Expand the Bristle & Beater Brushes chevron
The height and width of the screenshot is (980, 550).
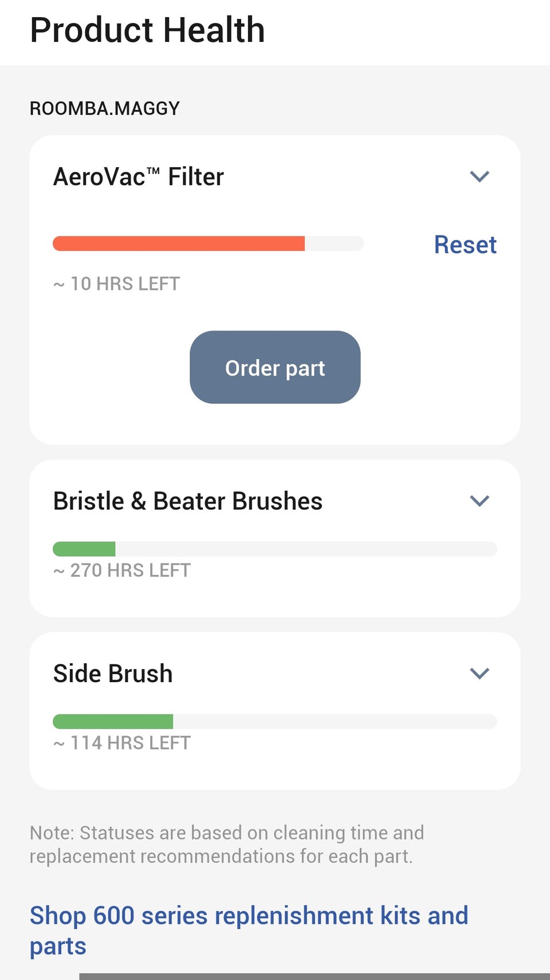[480, 501]
